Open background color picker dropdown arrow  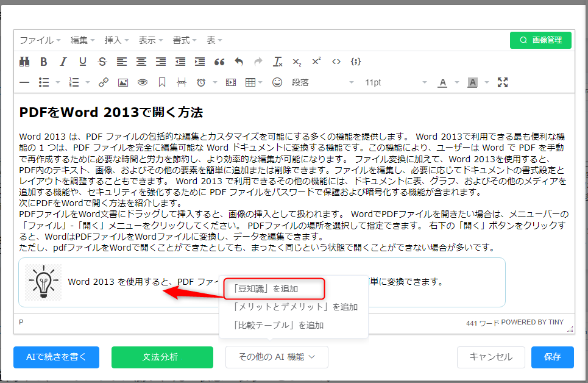(x=487, y=82)
